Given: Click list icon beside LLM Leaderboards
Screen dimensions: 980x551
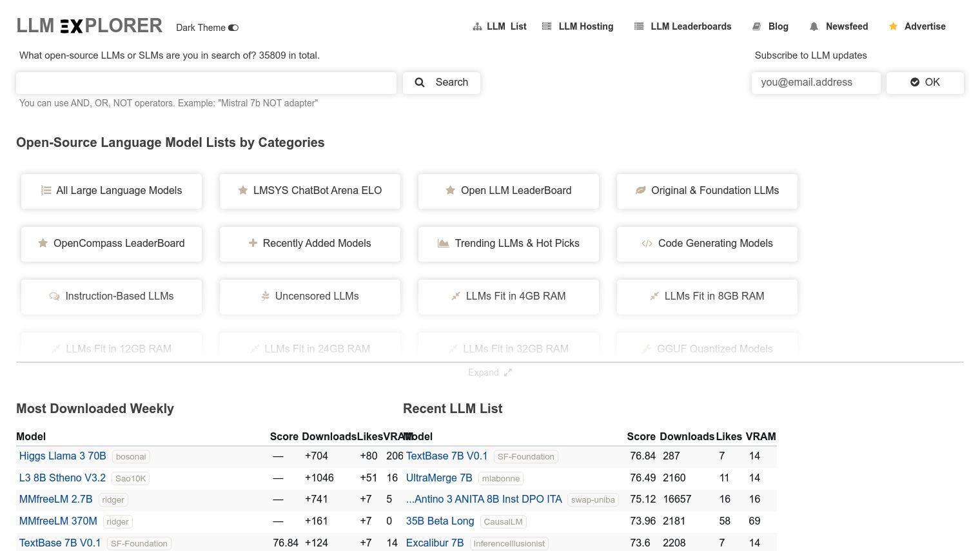Looking at the screenshot, I should [x=639, y=26].
